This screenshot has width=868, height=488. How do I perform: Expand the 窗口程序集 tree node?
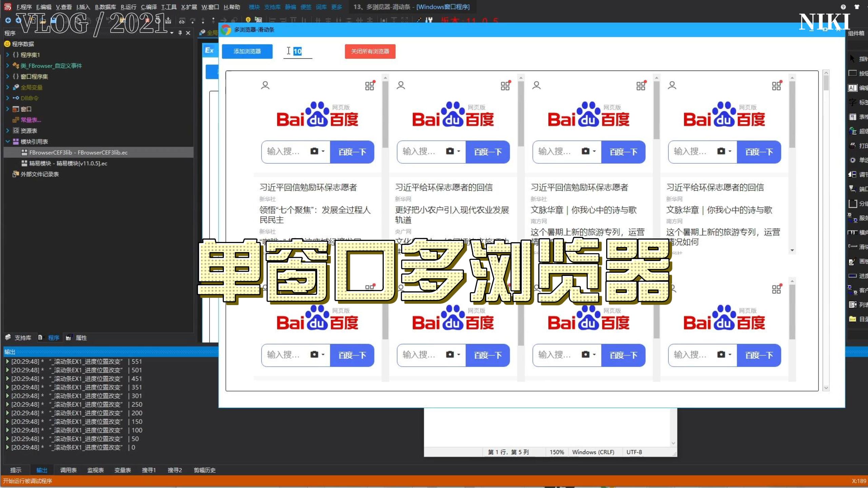tap(7, 76)
